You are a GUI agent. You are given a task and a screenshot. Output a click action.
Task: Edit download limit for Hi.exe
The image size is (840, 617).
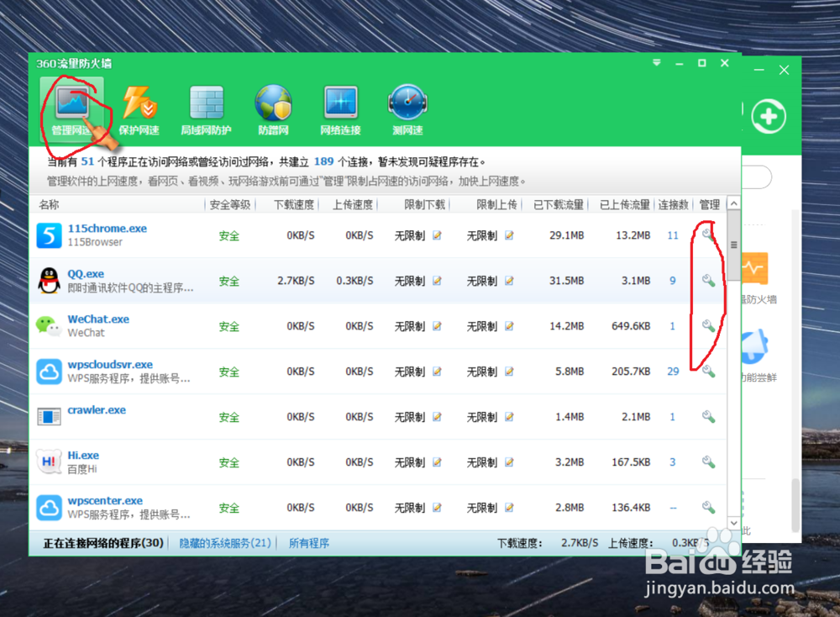(437, 462)
